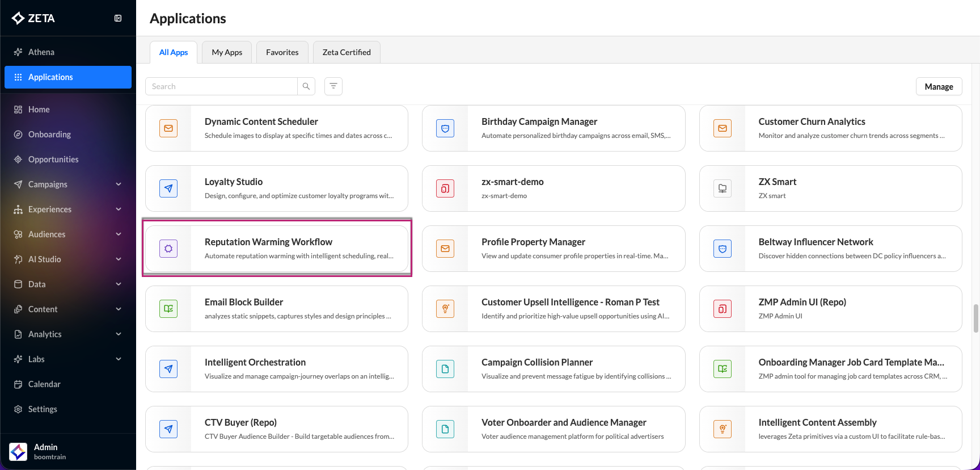Open the CTV Buyer (Repo) app
The image size is (980, 470).
point(277,429)
